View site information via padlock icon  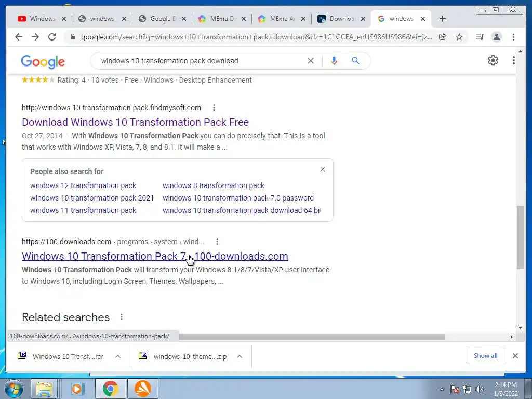pos(72,37)
